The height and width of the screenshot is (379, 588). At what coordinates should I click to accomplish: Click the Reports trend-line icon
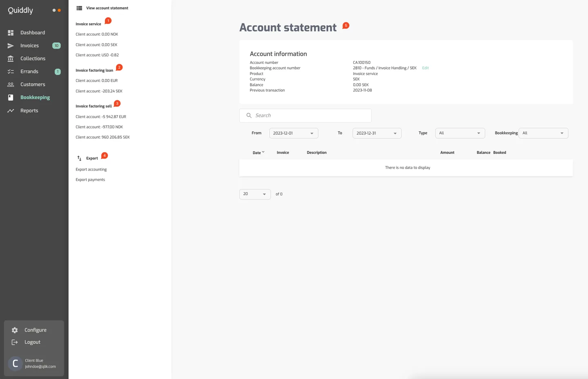pos(11,111)
